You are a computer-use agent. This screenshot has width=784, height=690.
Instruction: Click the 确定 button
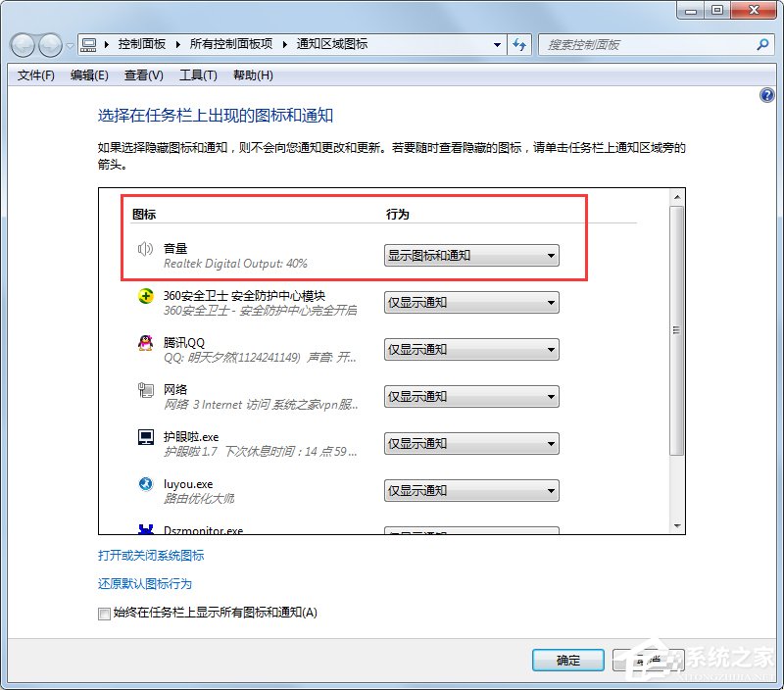(x=566, y=660)
